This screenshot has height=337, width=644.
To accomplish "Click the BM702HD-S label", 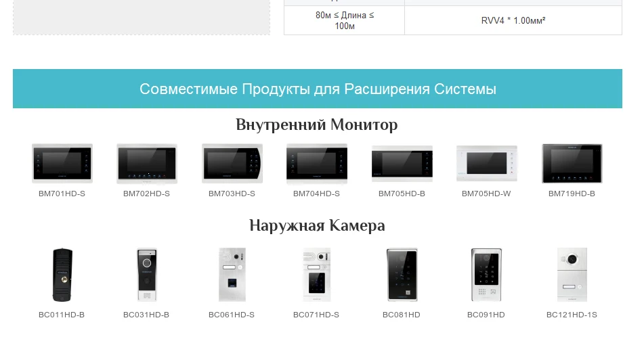I will pyautogui.click(x=147, y=194).
